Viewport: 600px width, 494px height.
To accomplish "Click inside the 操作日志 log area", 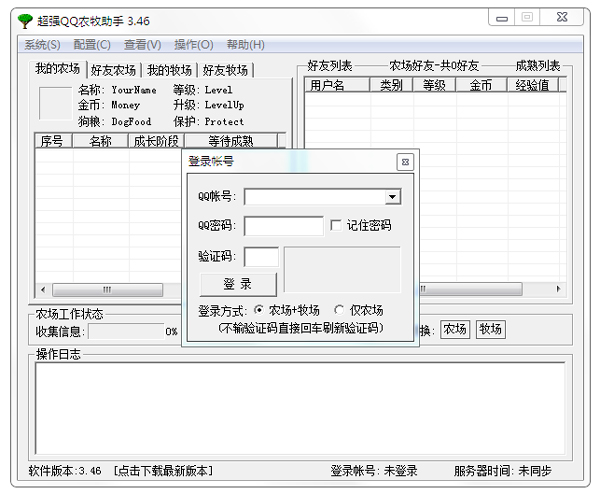I will (x=300, y=409).
